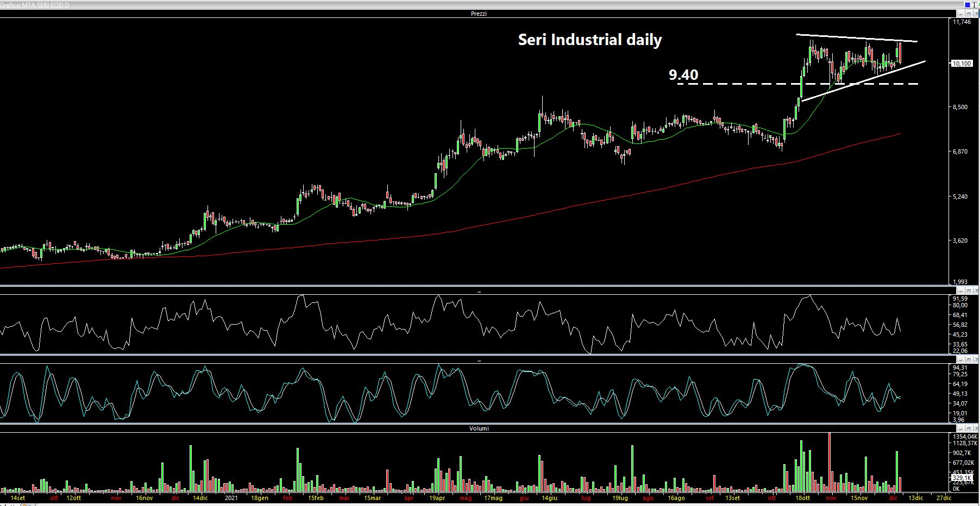Viewport: 980px width, 506px height.
Task: Maximize the Prezzi price panel
Action: click(x=969, y=14)
